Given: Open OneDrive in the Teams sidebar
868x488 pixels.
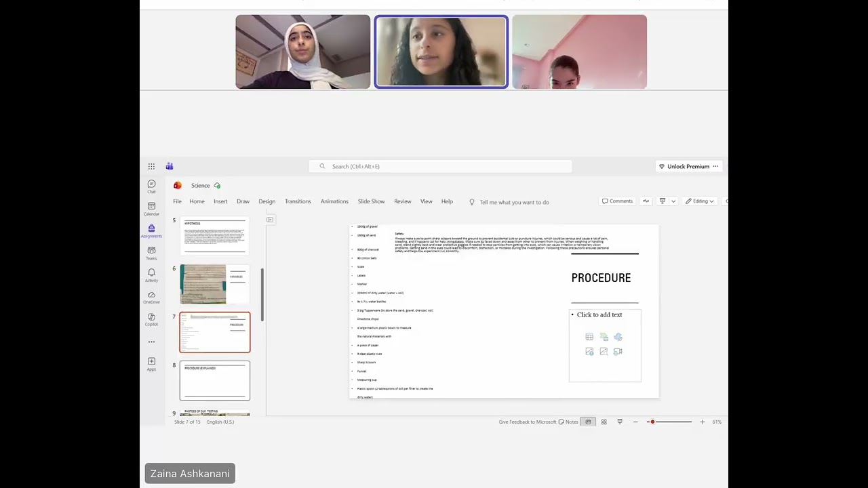Looking at the screenshot, I should [x=151, y=297].
